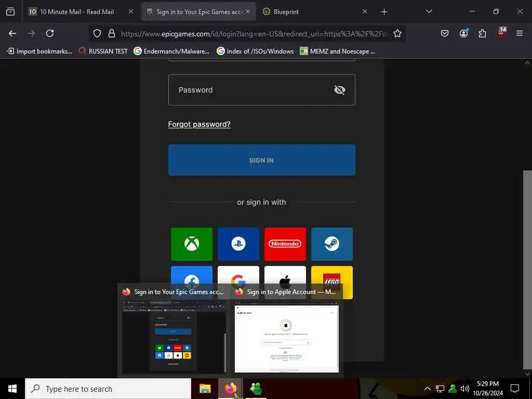Click the extension icon with 14 badge

(x=501, y=32)
